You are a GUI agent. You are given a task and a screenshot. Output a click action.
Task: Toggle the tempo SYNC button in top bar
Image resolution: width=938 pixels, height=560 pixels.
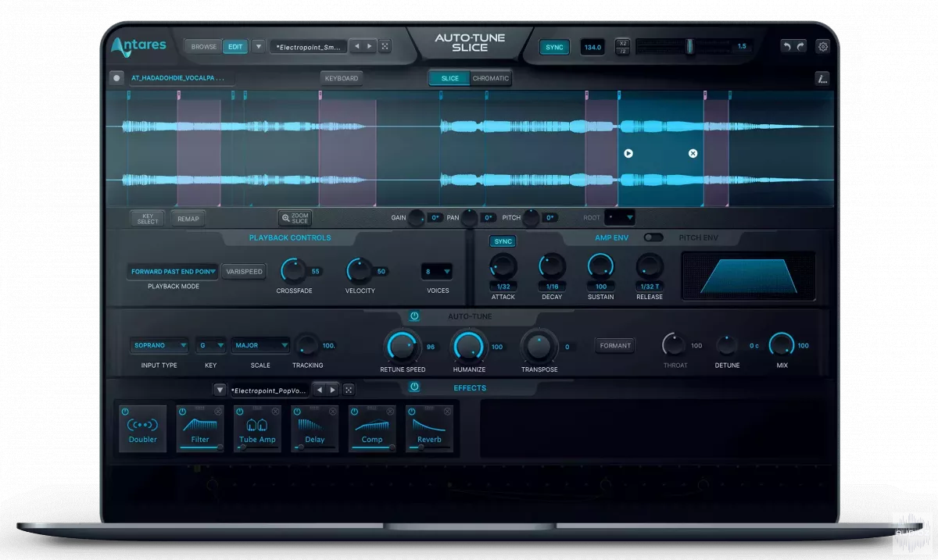[x=554, y=48]
